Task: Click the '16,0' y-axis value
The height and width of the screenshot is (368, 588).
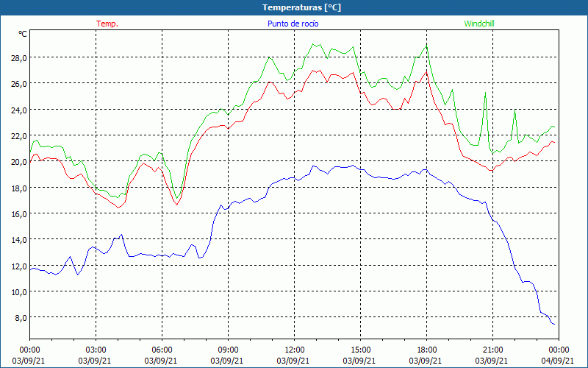Action: pos(18,214)
